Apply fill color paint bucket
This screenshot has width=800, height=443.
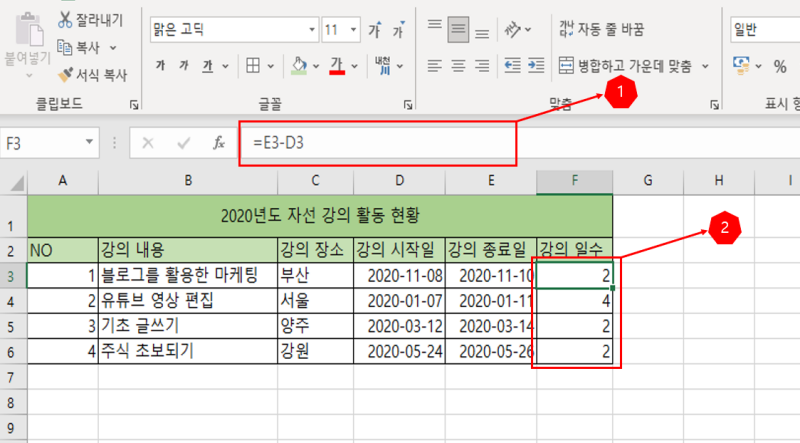pos(299,66)
